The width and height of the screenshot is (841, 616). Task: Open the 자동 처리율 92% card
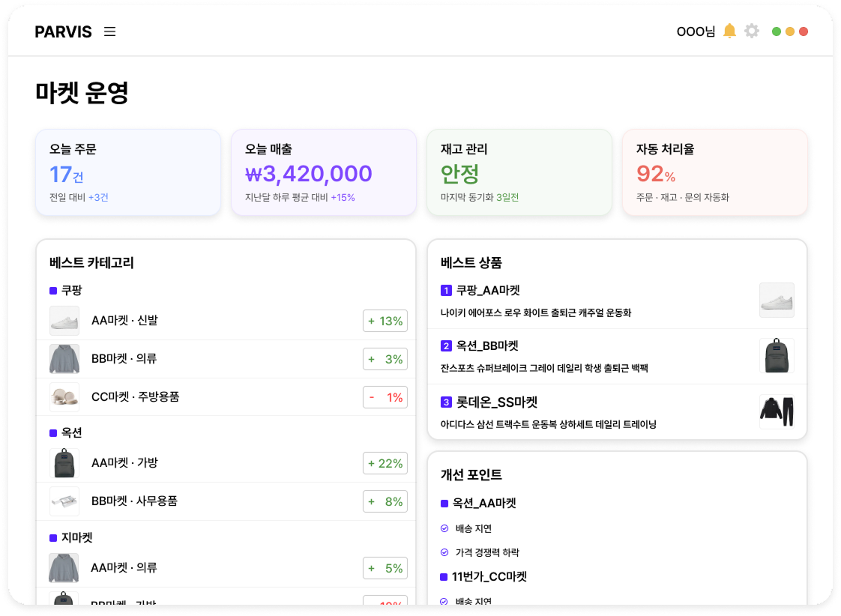715,172
